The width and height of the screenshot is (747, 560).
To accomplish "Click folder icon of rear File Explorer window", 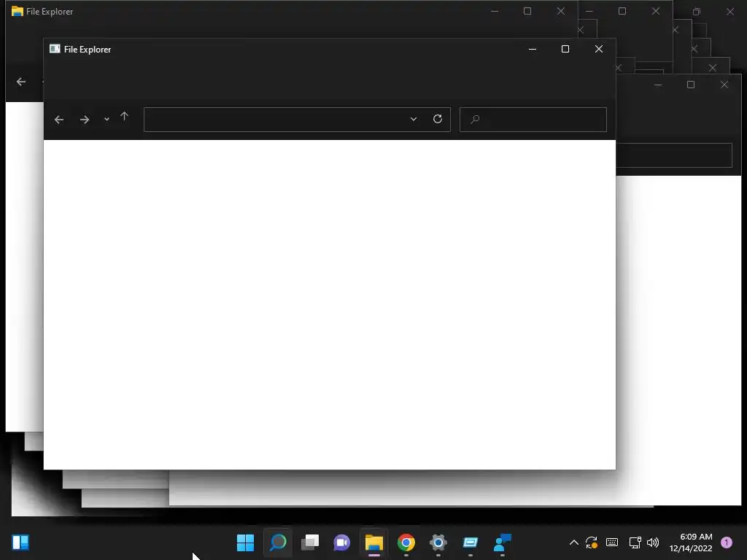I will pos(18,12).
